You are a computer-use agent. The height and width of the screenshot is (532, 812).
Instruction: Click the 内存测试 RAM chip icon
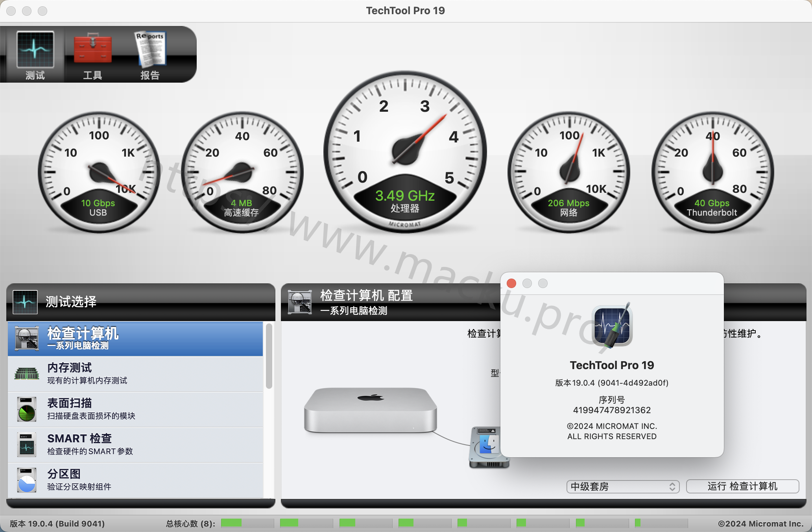27,373
